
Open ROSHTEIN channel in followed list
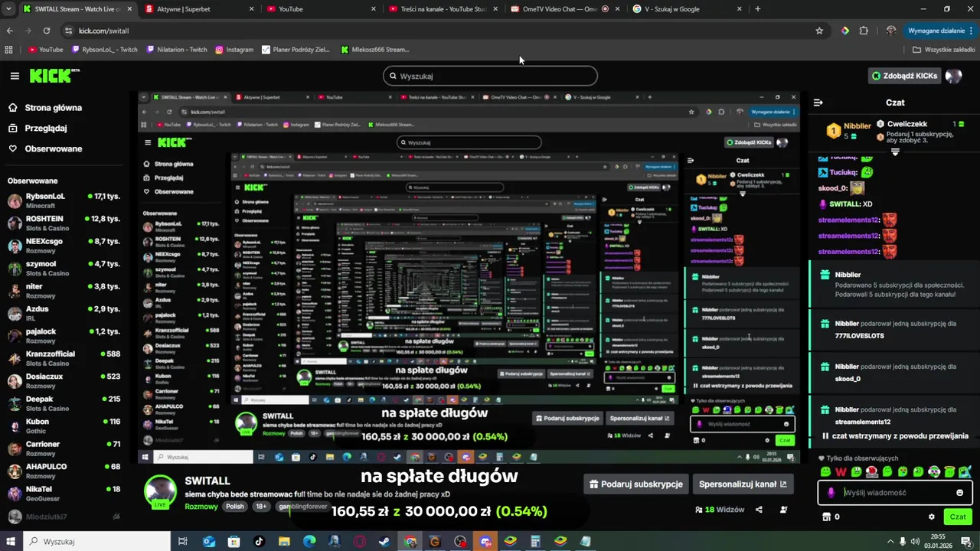pyautogui.click(x=64, y=223)
